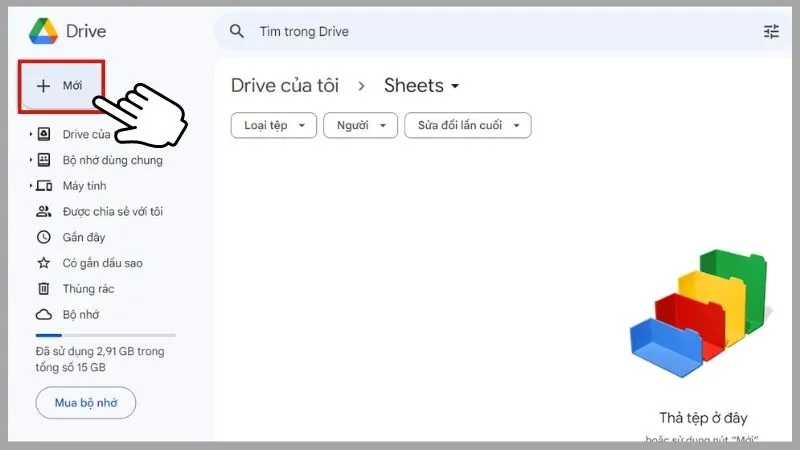Click the plus icon in Mới
The height and width of the screenshot is (450, 800).
click(43, 86)
